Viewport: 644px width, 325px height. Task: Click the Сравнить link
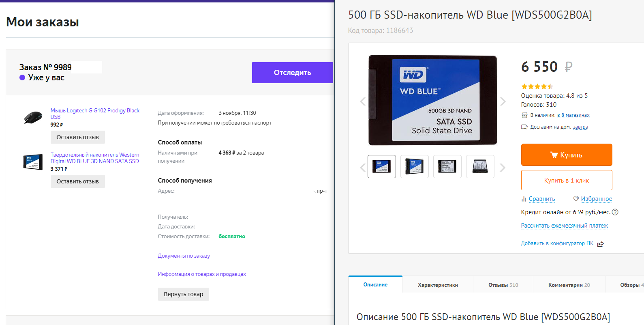tap(542, 199)
